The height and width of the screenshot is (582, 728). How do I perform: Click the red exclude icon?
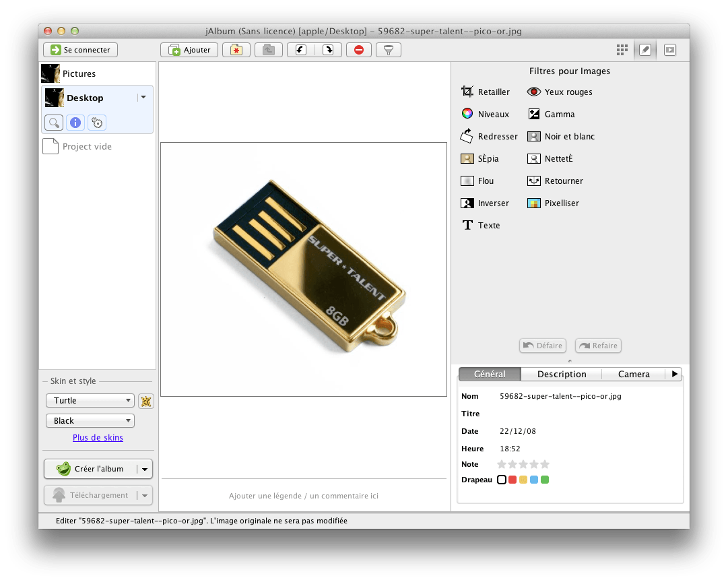pos(359,50)
